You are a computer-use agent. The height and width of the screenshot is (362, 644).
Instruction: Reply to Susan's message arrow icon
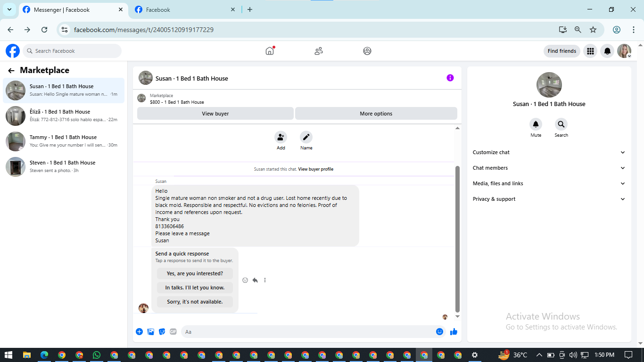[x=255, y=280]
